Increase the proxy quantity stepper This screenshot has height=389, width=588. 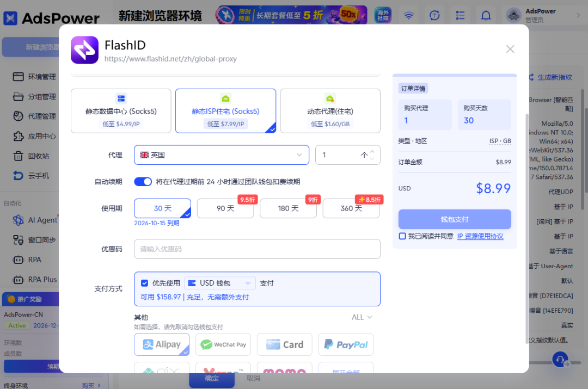tap(372, 151)
